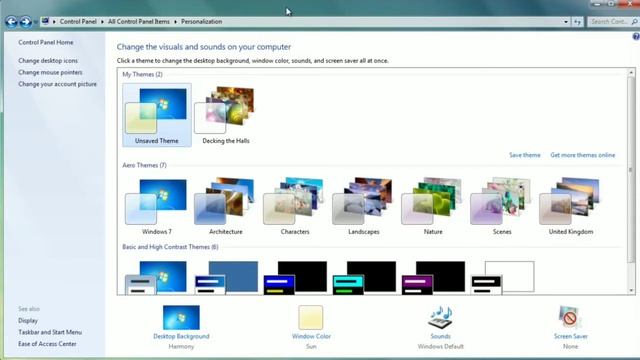Open Change your account picture
The image size is (640, 360).
coord(58,84)
